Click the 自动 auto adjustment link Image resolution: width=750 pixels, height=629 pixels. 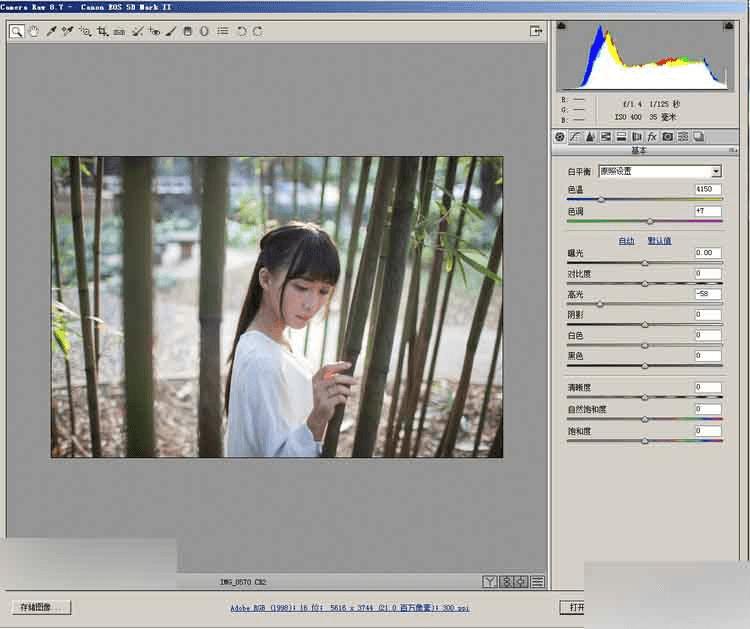pyautogui.click(x=626, y=241)
